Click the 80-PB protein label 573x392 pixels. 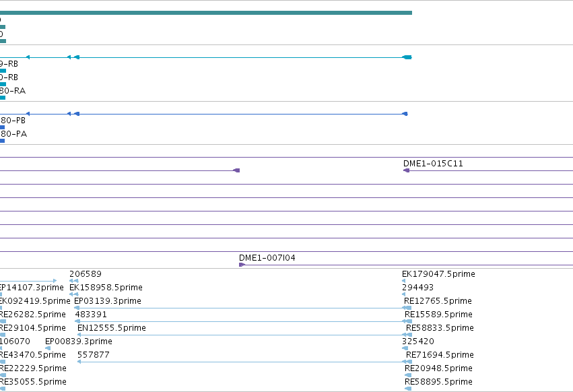click(x=13, y=121)
